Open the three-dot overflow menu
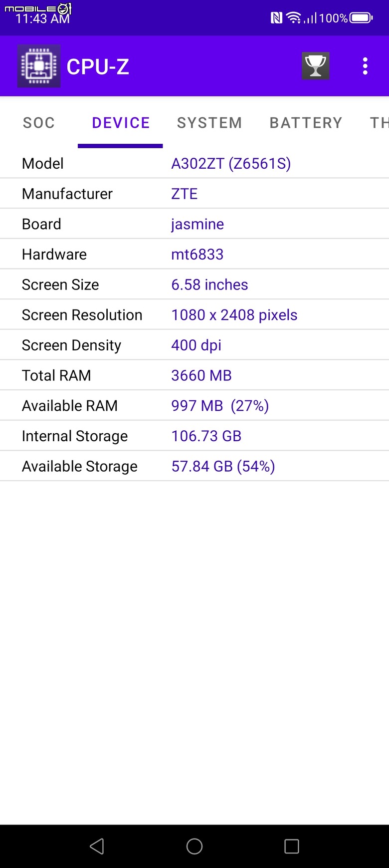389x868 pixels. 365,66
